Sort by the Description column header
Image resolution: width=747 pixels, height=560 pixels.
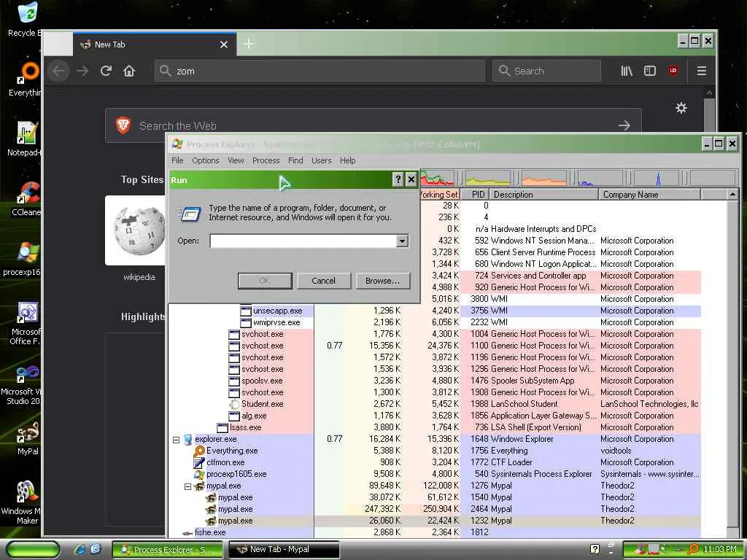coord(544,194)
